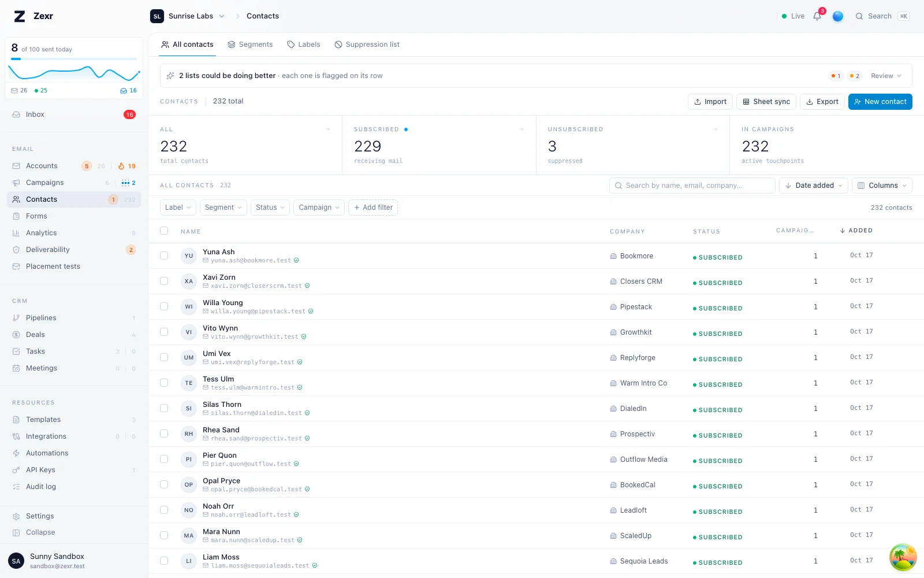924x578 pixels.
Task: Open the blue globe avatar
Action: (x=838, y=16)
